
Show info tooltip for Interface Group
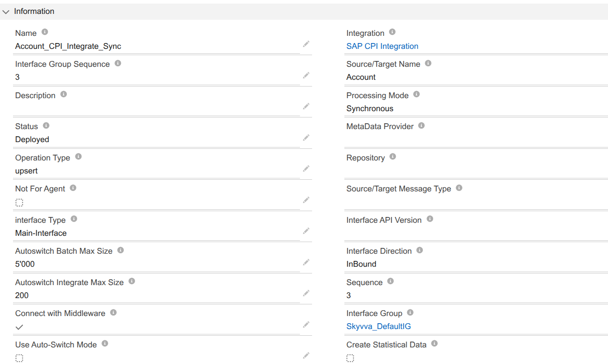[x=410, y=312]
